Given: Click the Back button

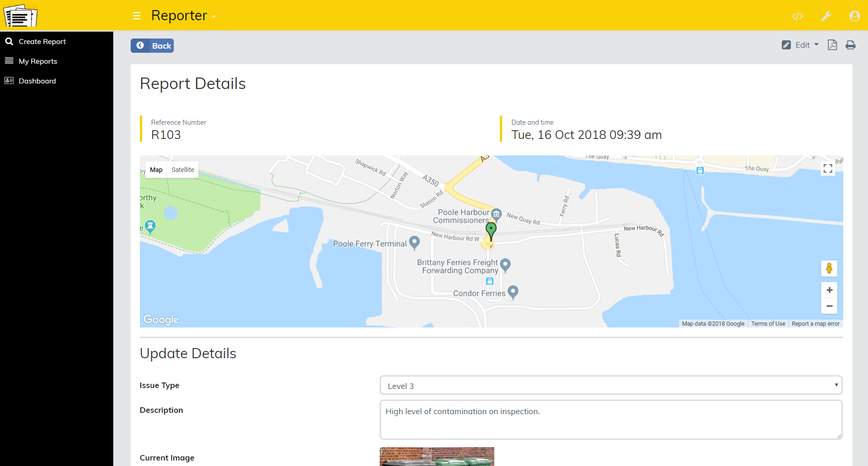Looking at the screenshot, I should (x=152, y=46).
